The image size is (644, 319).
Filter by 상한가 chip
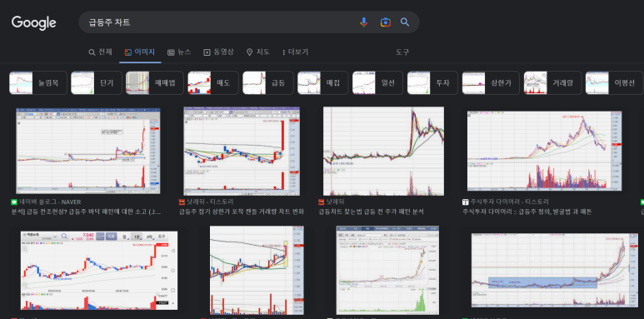491,83
